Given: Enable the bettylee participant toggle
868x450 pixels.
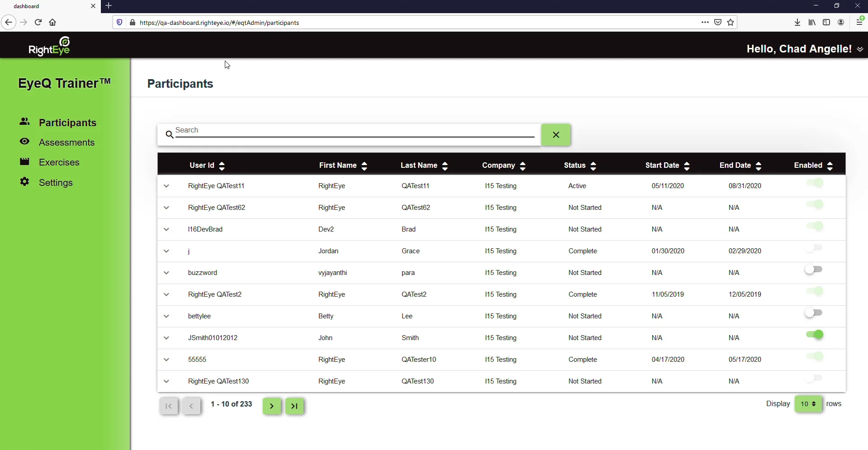Looking at the screenshot, I should pyautogui.click(x=814, y=313).
